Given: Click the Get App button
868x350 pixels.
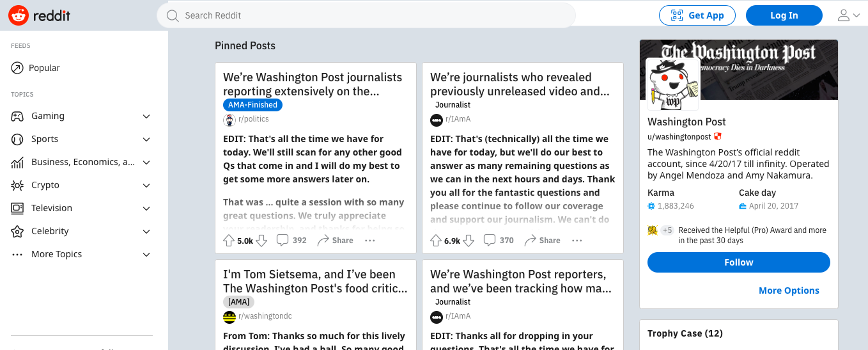Looking at the screenshot, I should coord(697,15).
